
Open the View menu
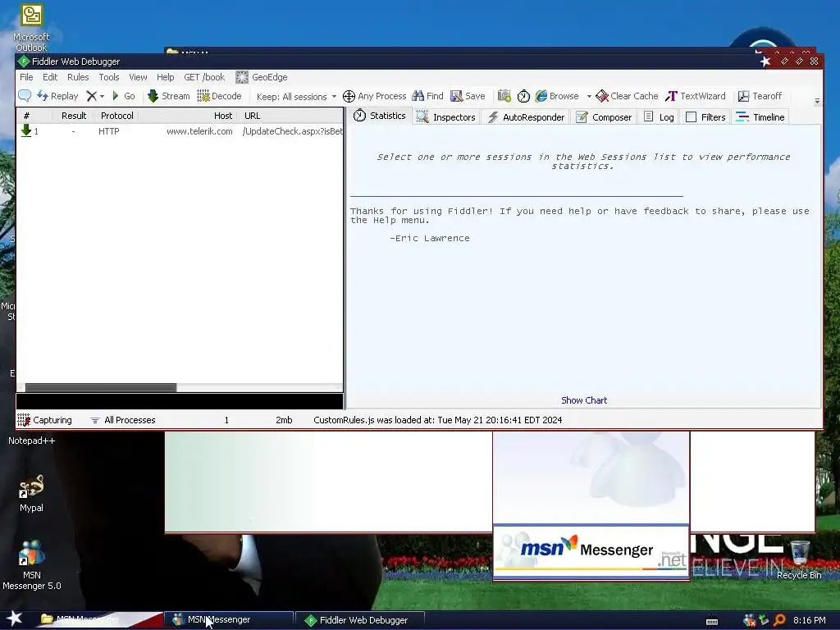[138, 77]
